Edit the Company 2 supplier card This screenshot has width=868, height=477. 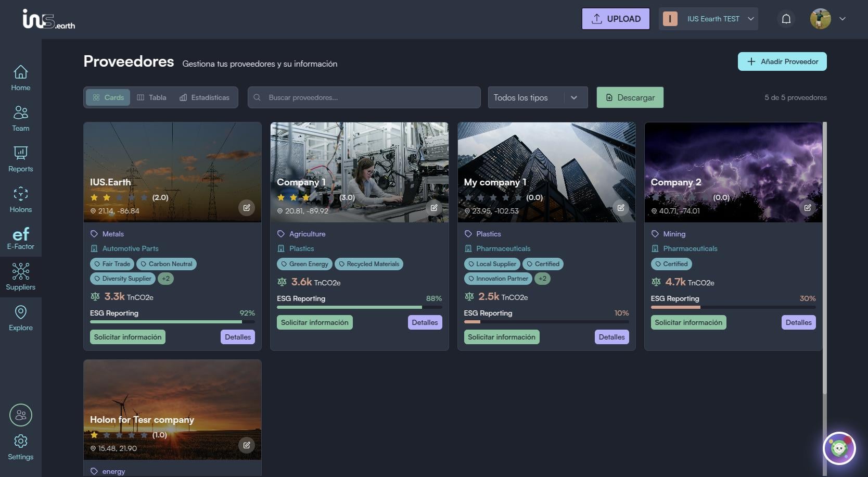[808, 208]
